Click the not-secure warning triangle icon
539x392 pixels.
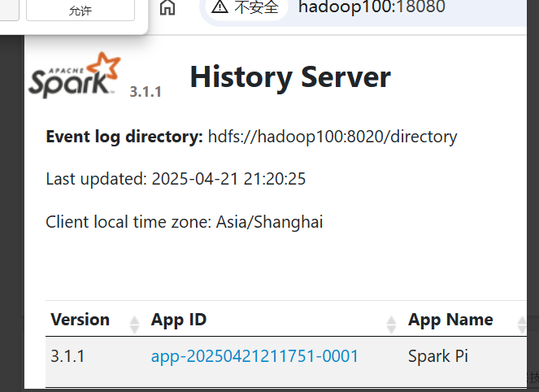pos(220,7)
